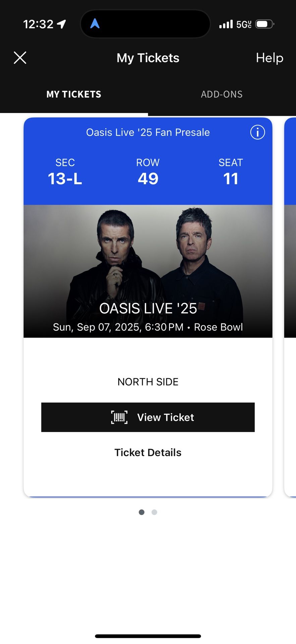Tap the home indicator bar
This screenshot has height=644, width=296.
pos(148,636)
